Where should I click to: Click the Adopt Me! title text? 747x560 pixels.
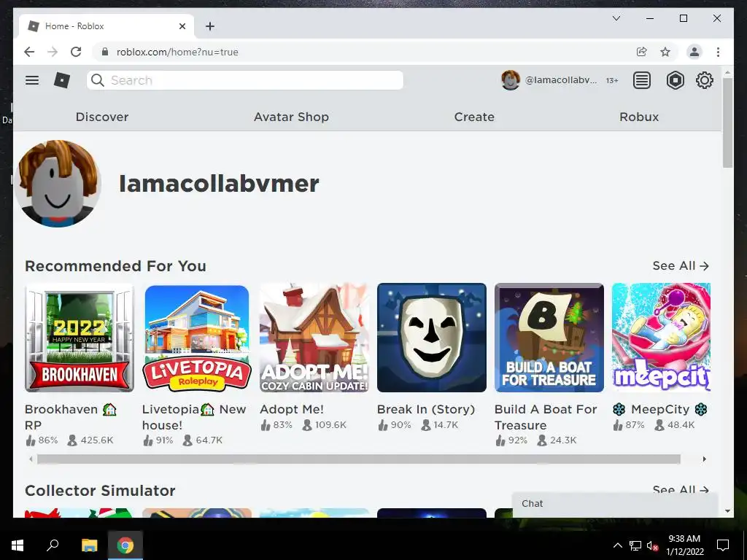tap(292, 409)
